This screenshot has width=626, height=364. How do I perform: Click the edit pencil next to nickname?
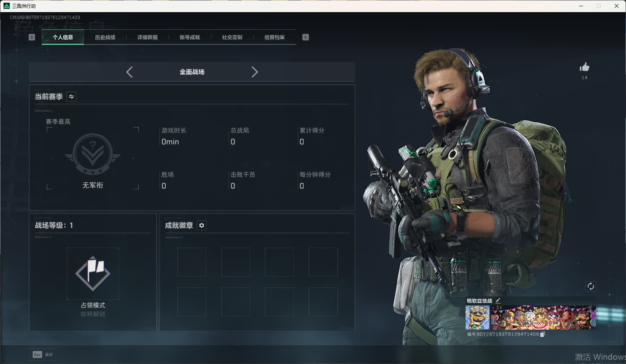tap(498, 301)
